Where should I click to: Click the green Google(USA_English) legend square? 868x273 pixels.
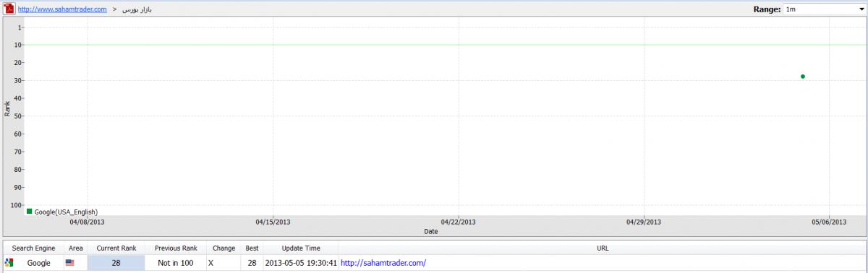click(x=30, y=212)
